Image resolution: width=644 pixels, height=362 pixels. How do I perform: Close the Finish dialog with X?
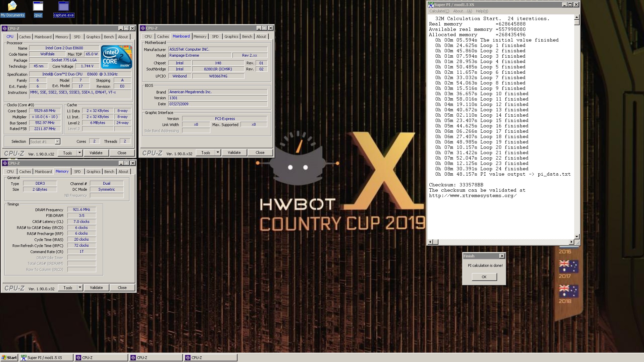coord(502,256)
